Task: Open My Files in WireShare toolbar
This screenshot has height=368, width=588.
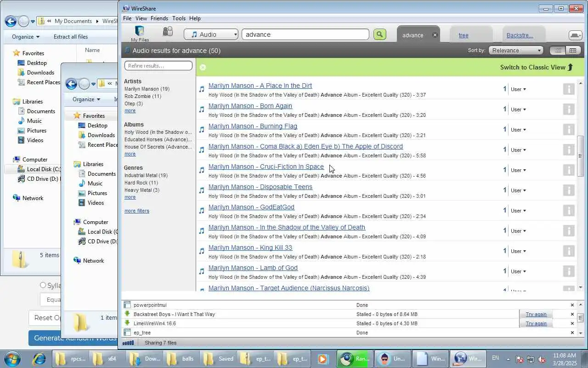Action: click(140, 34)
